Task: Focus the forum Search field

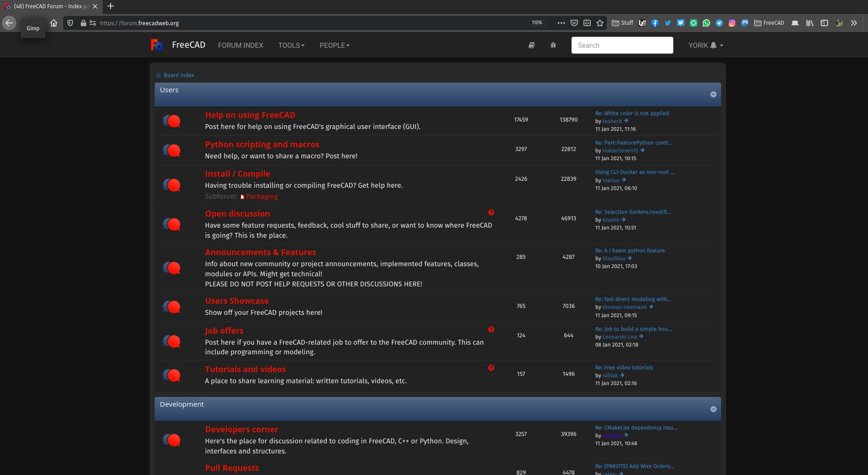Action: point(622,45)
